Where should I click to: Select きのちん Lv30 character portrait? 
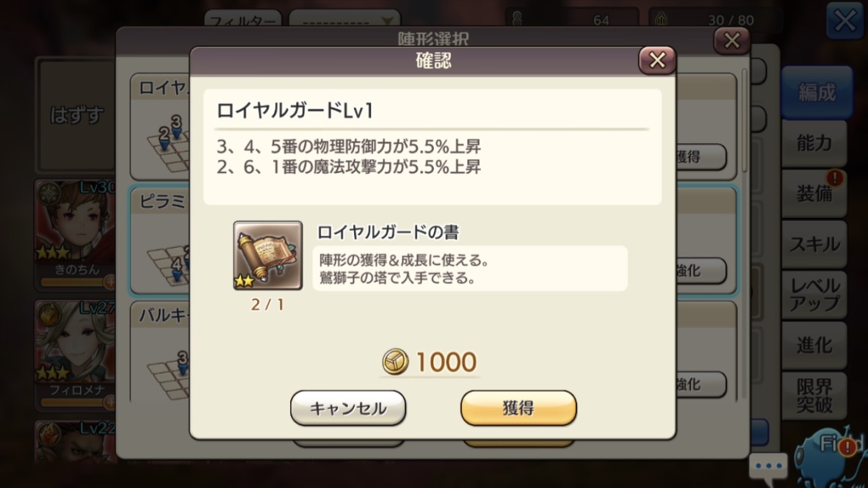[76, 234]
